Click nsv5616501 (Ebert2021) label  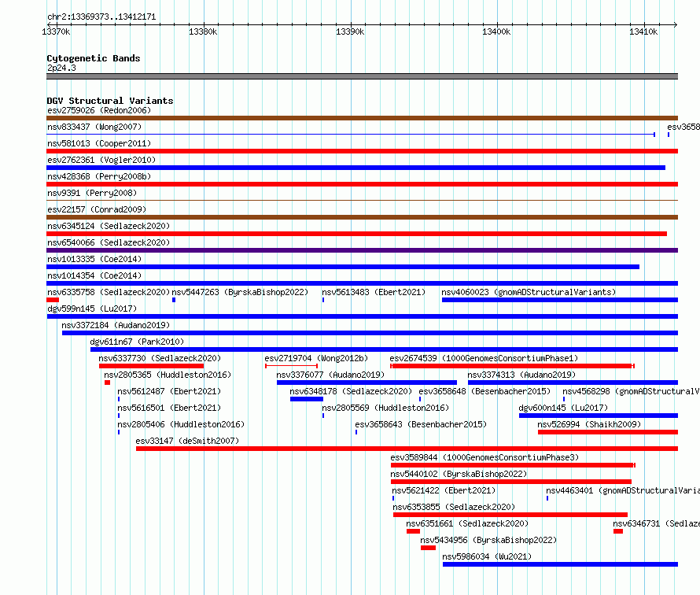click(x=169, y=408)
